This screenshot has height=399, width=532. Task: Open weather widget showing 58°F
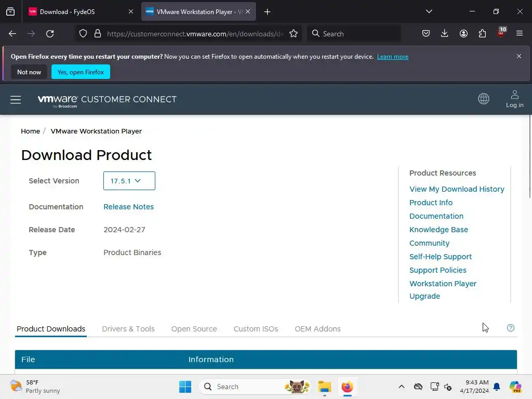point(35,387)
